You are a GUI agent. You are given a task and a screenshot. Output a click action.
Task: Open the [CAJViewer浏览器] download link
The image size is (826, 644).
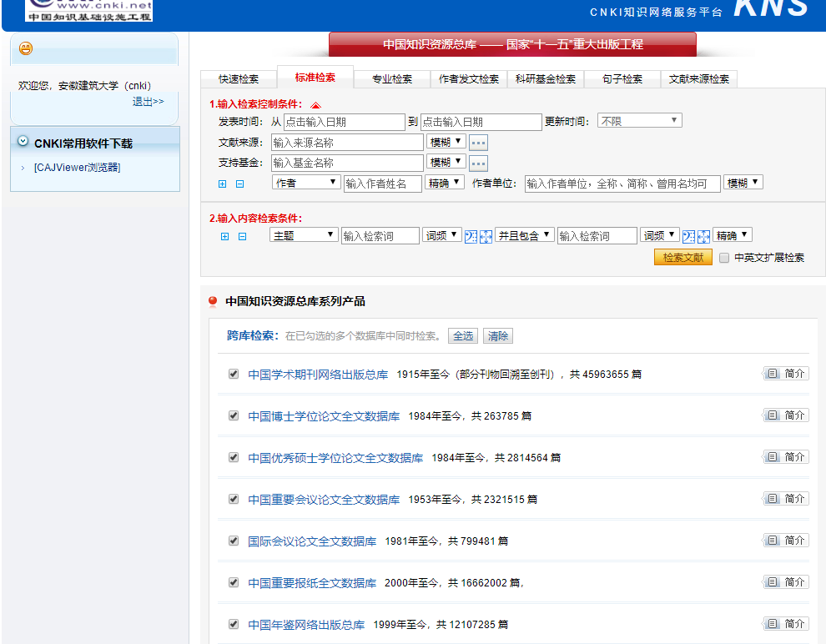tap(78, 168)
